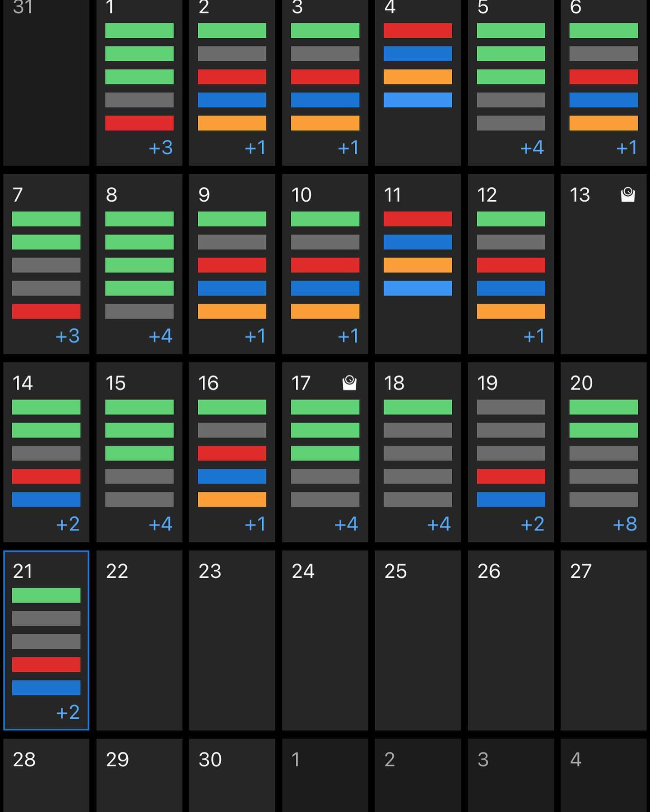The width and height of the screenshot is (650, 812).
Task: Open the +2 overflow on day 21
Action: pyautogui.click(x=68, y=712)
